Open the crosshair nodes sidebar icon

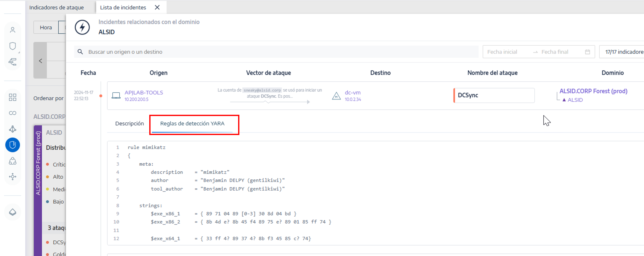point(12,177)
